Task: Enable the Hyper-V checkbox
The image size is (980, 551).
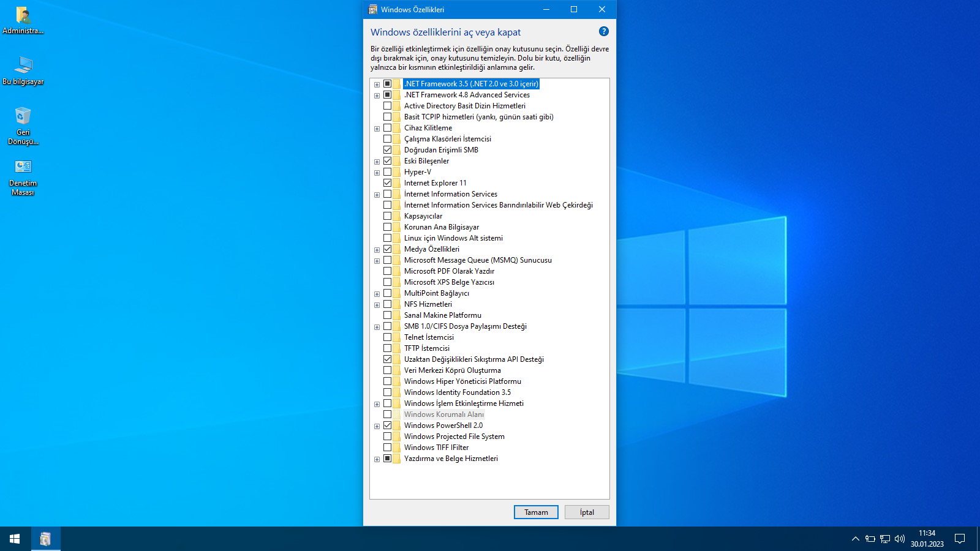Action: click(x=387, y=172)
